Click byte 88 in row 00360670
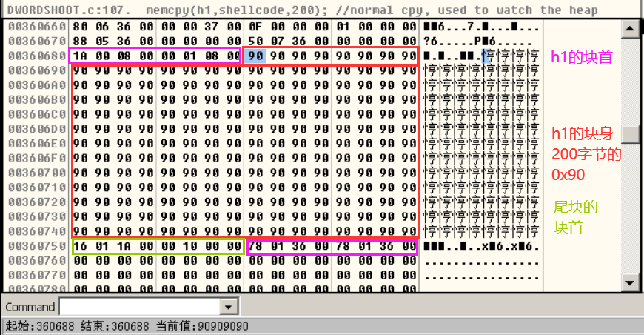The height and width of the screenshot is (335, 644). pyautogui.click(x=80, y=42)
